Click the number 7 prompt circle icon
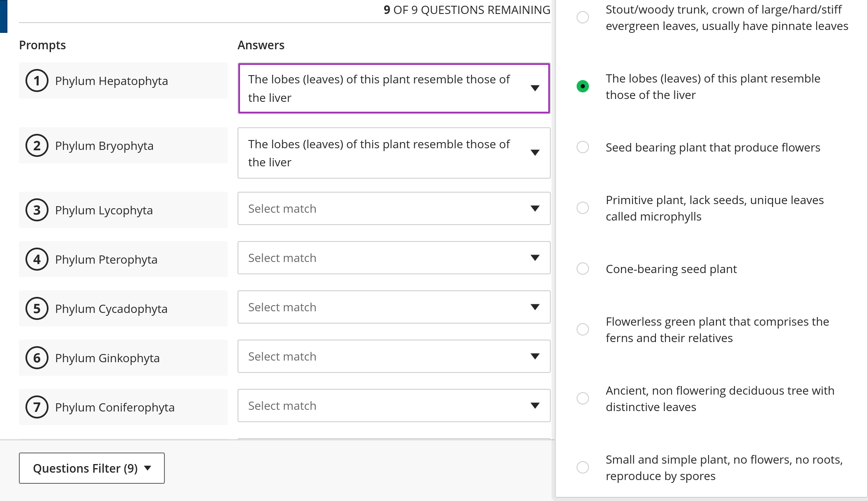This screenshot has width=868, height=501. 37,407
